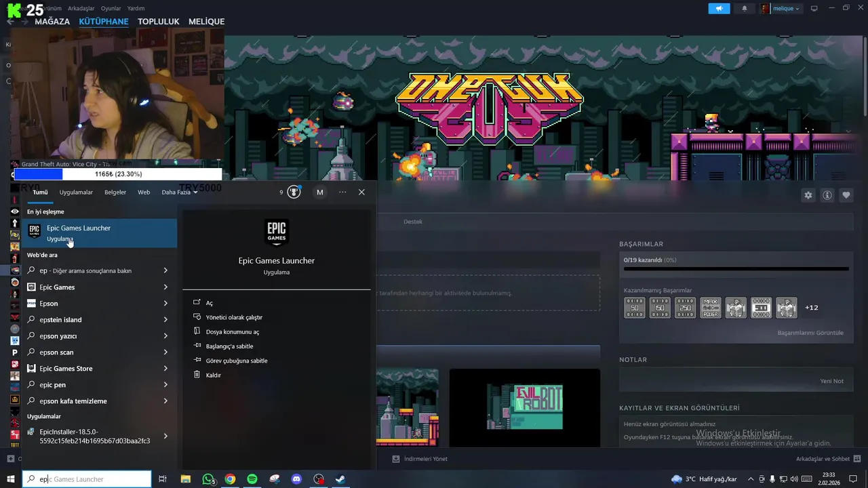The width and height of the screenshot is (868, 488).
Task: Click İndirmeleri Yönet in Steam footer
Action: tap(420, 459)
